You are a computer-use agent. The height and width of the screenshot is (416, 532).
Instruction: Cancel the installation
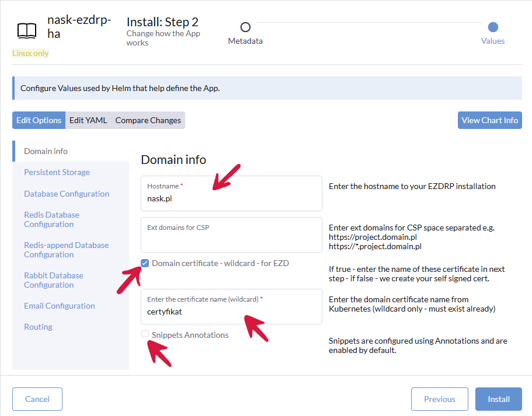(x=37, y=399)
